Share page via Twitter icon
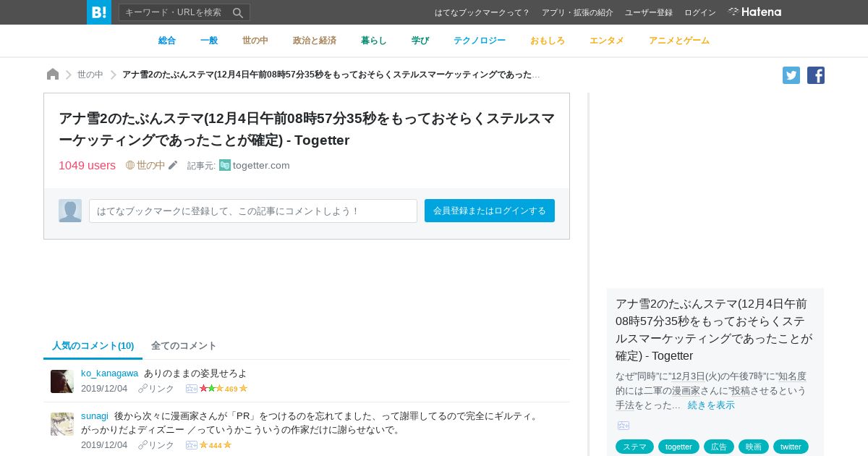 tap(791, 75)
